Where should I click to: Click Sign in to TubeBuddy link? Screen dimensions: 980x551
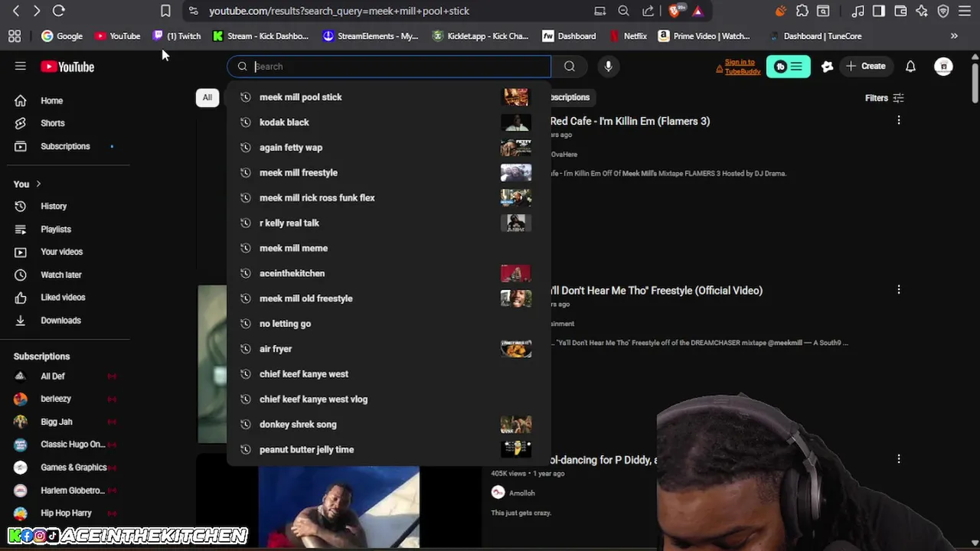[x=741, y=67]
